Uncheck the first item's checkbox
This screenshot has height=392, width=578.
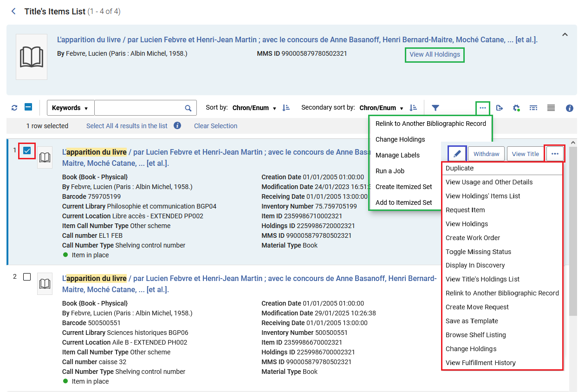pos(27,150)
